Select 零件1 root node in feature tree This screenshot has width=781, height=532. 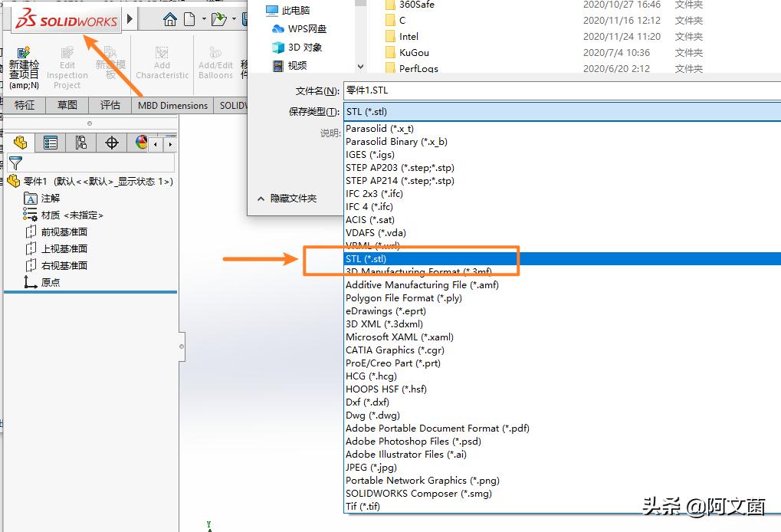[x=90, y=182]
